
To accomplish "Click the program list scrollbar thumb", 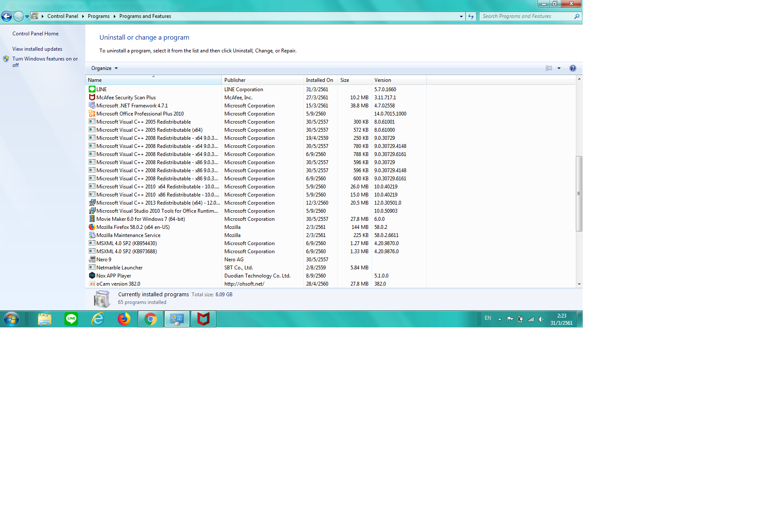I will (x=579, y=194).
